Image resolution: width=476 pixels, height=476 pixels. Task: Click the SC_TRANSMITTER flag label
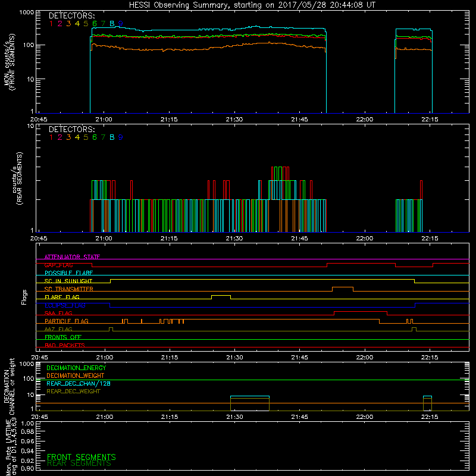coord(68,289)
